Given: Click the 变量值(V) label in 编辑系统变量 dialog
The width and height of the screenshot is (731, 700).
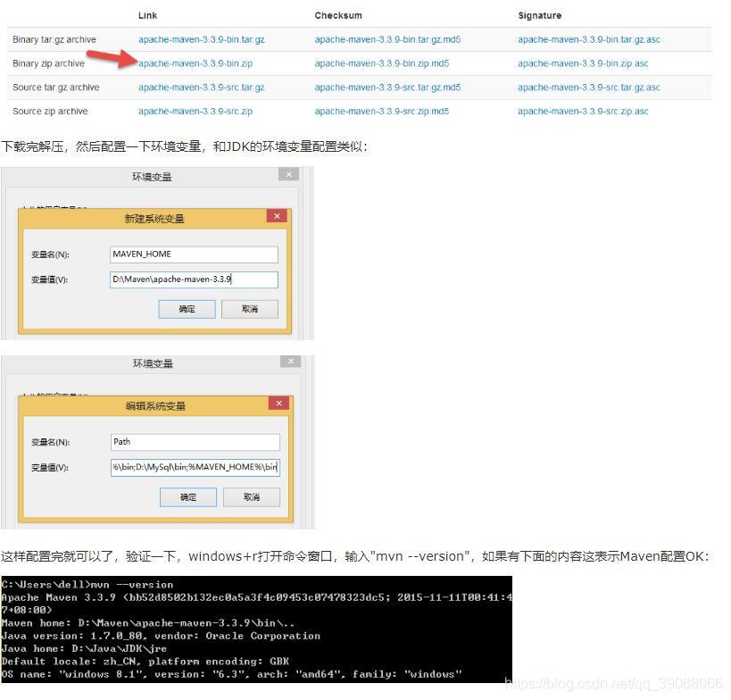Looking at the screenshot, I should [x=50, y=467].
